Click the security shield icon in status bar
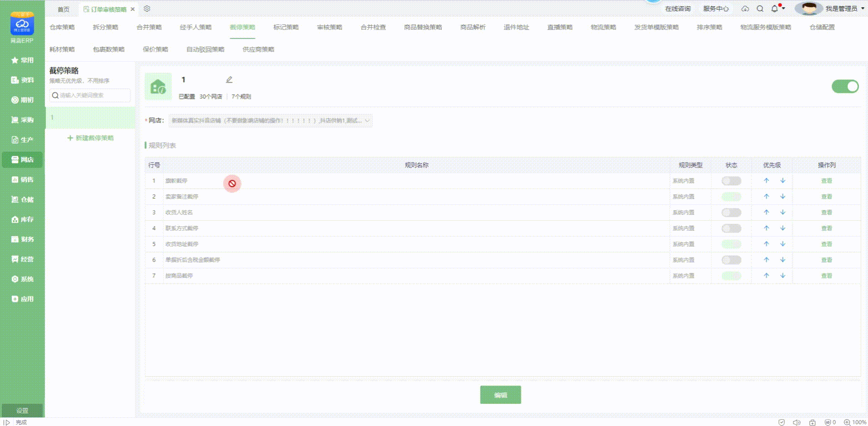Image resolution: width=868 pixels, height=426 pixels. (781, 422)
